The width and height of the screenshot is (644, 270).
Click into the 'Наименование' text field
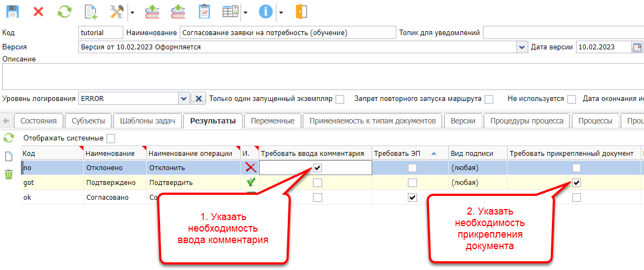click(287, 33)
